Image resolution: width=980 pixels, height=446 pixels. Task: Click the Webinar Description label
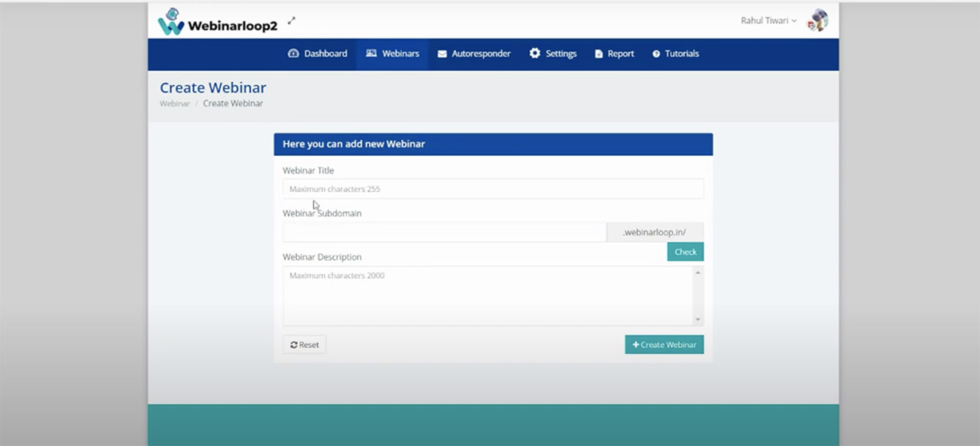(322, 257)
